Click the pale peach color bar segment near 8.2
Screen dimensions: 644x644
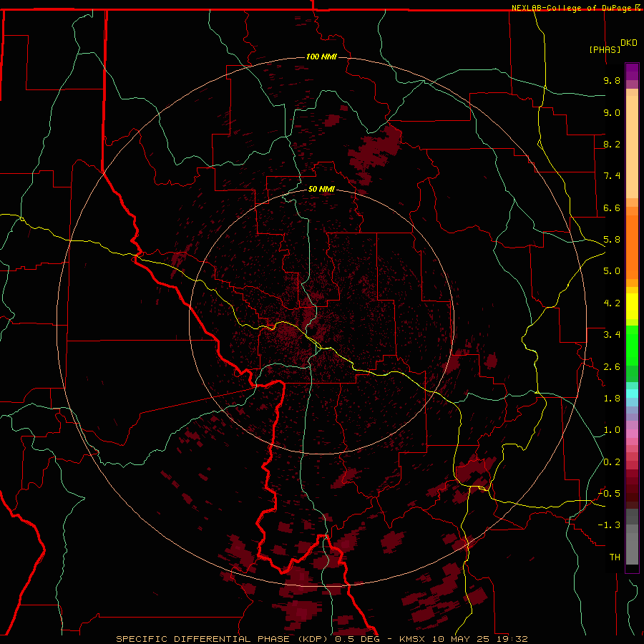click(632, 147)
